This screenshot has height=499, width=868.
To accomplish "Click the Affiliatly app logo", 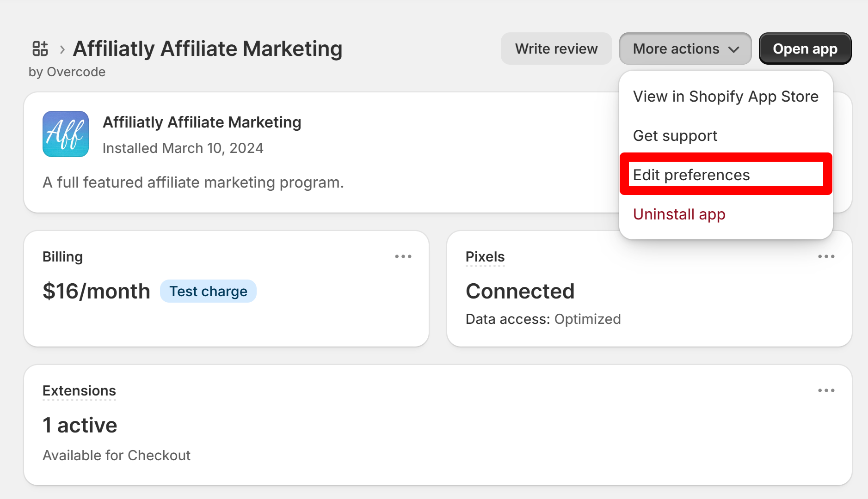I will click(x=66, y=134).
